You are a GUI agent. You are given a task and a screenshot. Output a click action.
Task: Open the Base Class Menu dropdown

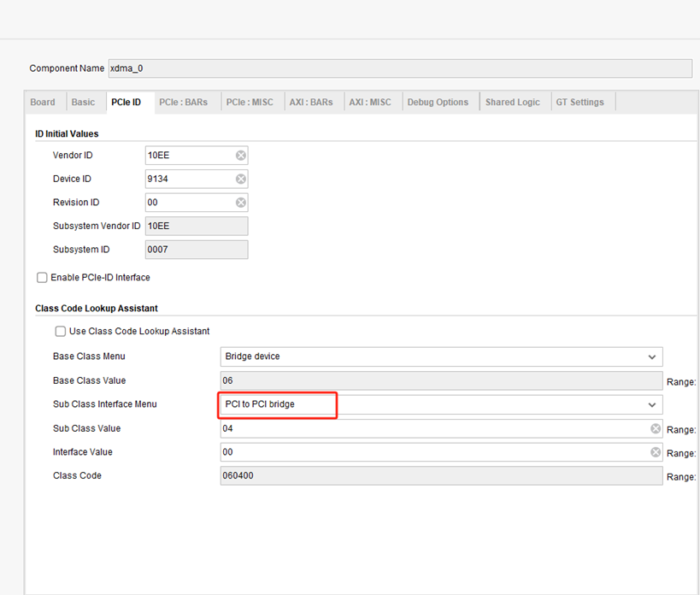click(x=441, y=356)
